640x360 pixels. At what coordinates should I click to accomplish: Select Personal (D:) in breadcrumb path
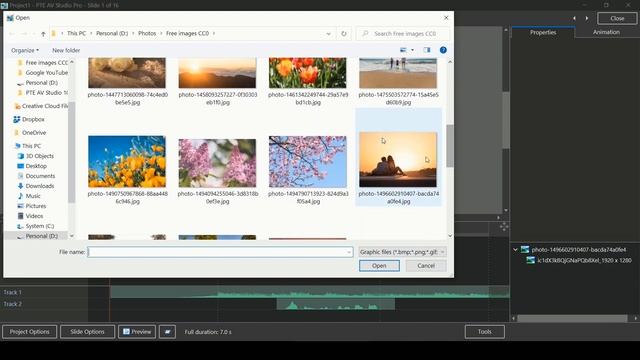(x=112, y=33)
